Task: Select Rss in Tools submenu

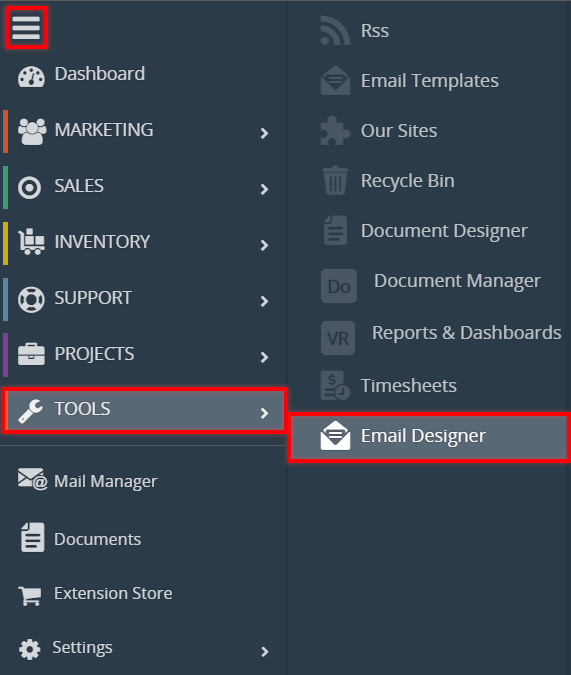Action: pos(375,31)
